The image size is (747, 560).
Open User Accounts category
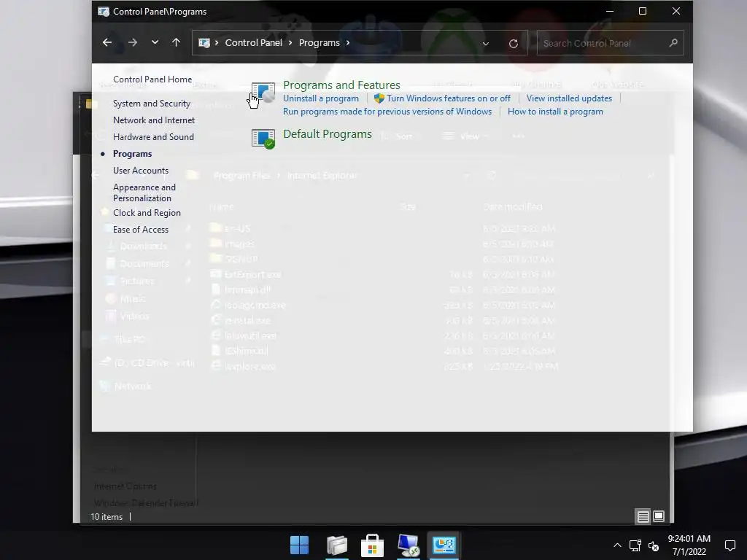pyautogui.click(x=141, y=171)
